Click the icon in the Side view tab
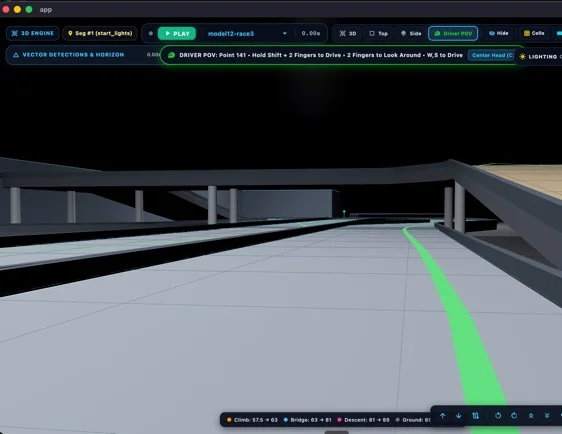The width and height of the screenshot is (562, 434). [404, 33]
